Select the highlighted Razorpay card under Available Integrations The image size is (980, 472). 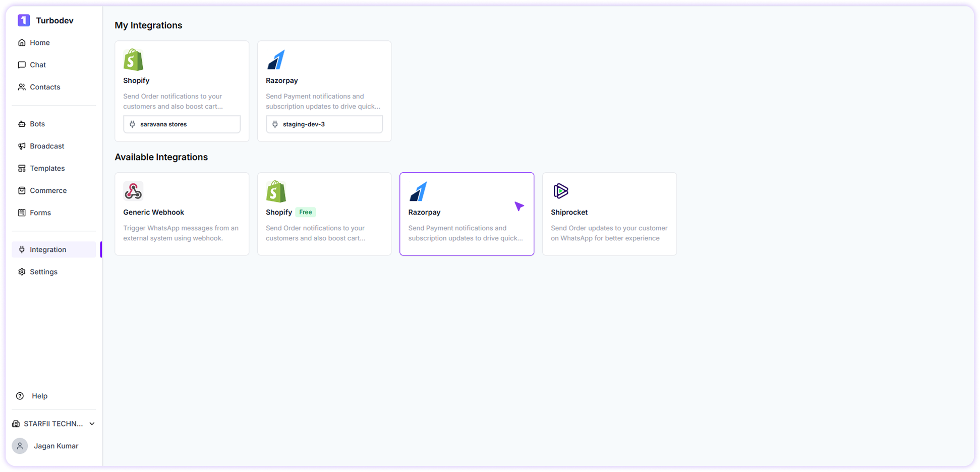pos(467,214)
